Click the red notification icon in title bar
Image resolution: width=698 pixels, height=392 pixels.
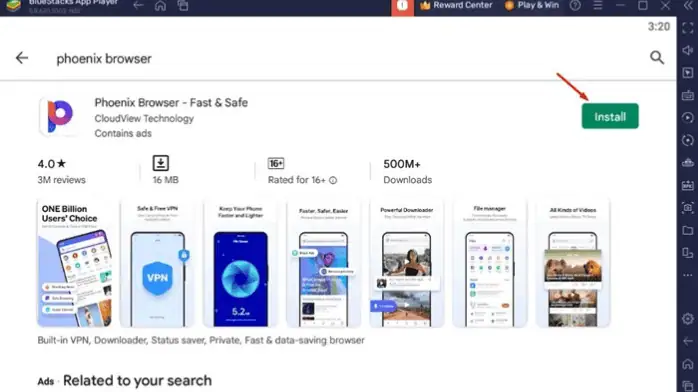coord(402,6)
